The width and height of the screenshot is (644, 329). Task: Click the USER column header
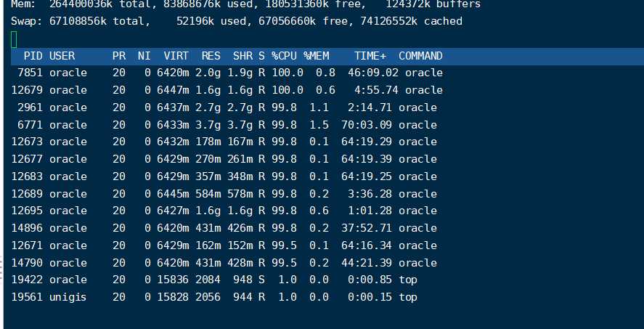click(x=62, y=56)
